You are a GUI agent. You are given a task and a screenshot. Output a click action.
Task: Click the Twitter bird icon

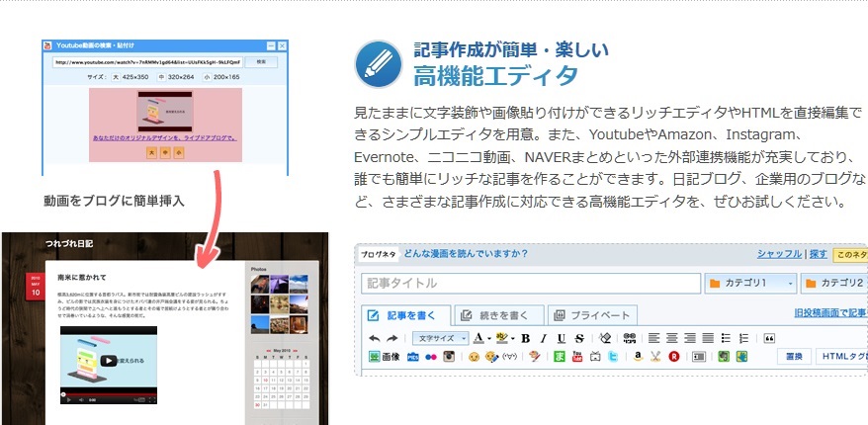point(613,356)
